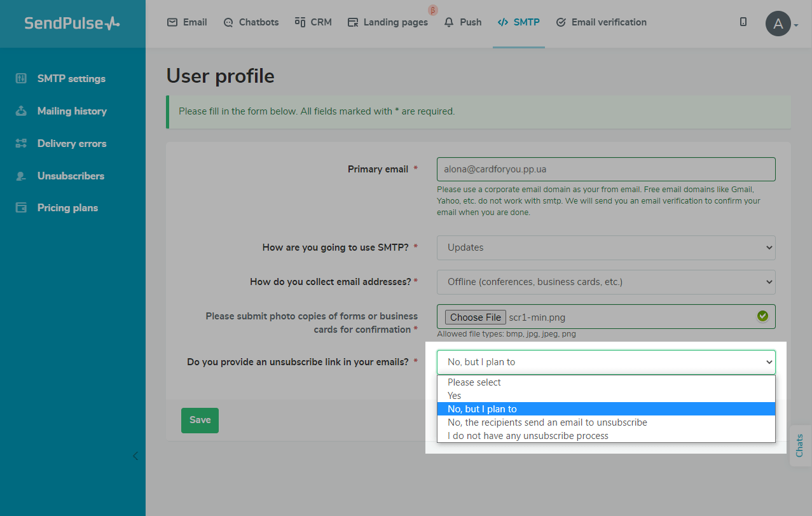This screenshot has width=812, height=516.
Task: Click the mobile device icon in header
Action: coord(743,22)
